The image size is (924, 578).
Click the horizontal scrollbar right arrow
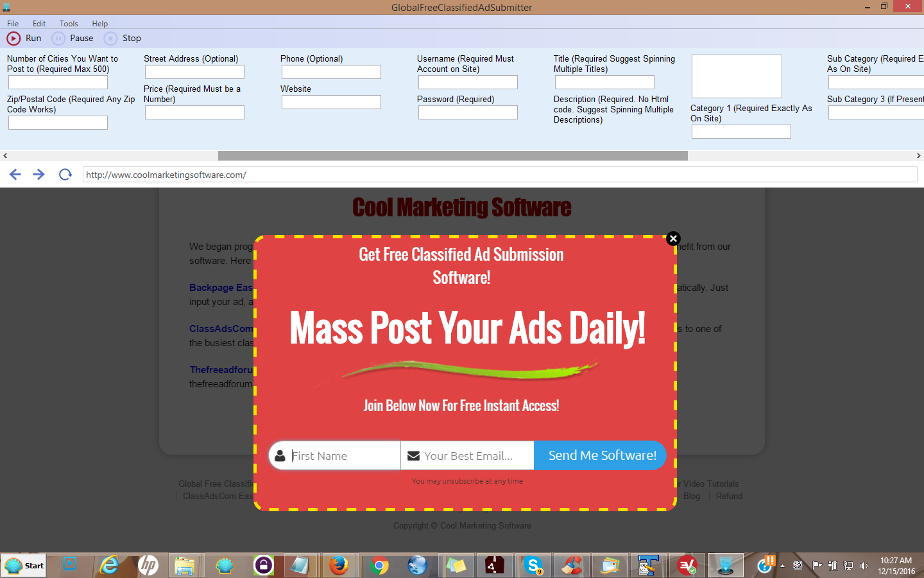point(918,155)
